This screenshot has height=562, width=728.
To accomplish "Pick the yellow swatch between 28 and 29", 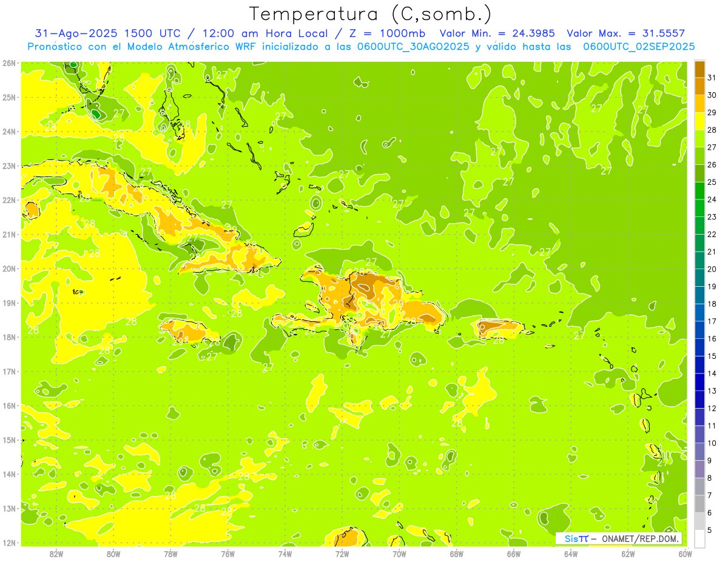I will (699, 121).
